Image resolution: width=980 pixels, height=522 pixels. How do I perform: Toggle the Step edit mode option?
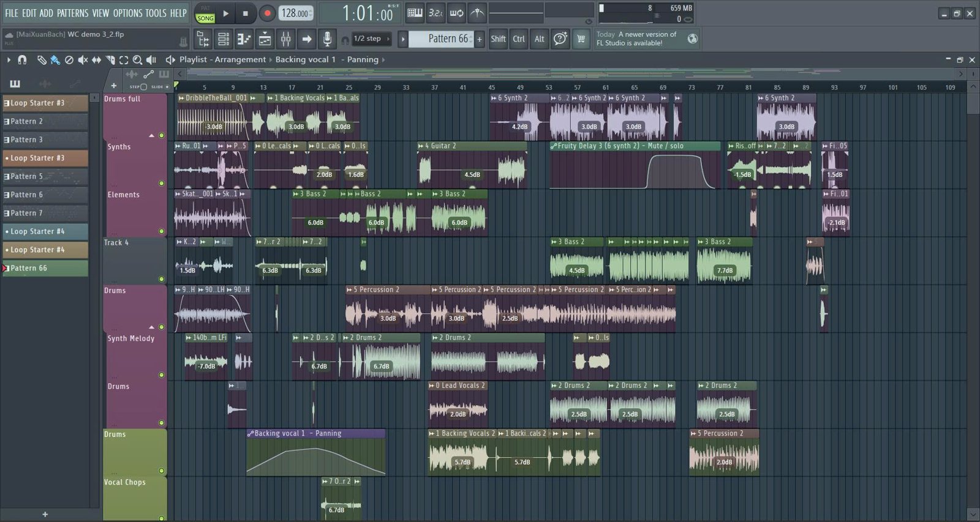[144, 87]
